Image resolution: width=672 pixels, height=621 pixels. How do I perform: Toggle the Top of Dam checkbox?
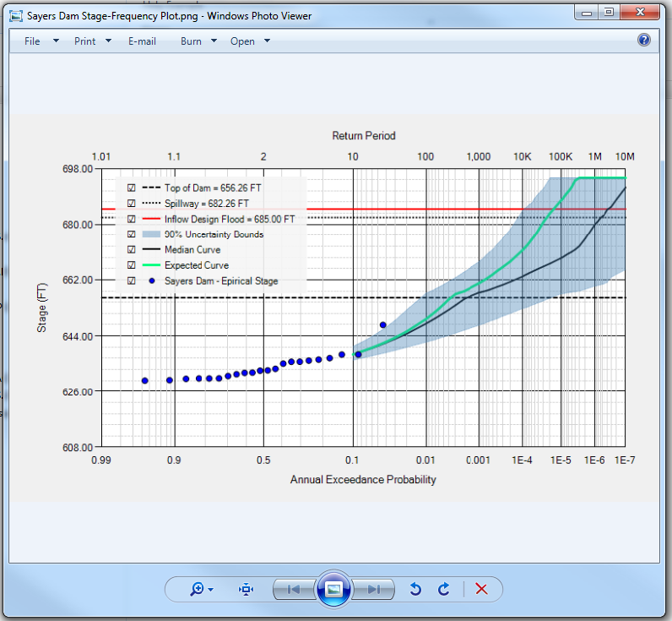pyautogui.click(x=131, y=188)
